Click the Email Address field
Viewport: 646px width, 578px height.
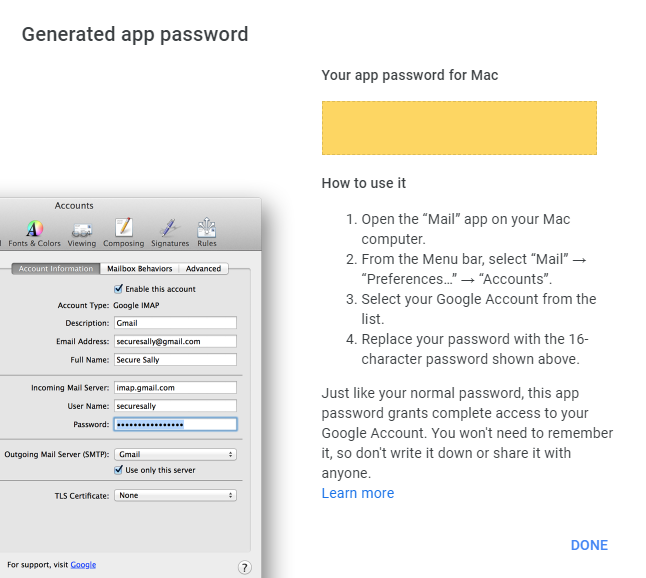[x=175, y=341]
